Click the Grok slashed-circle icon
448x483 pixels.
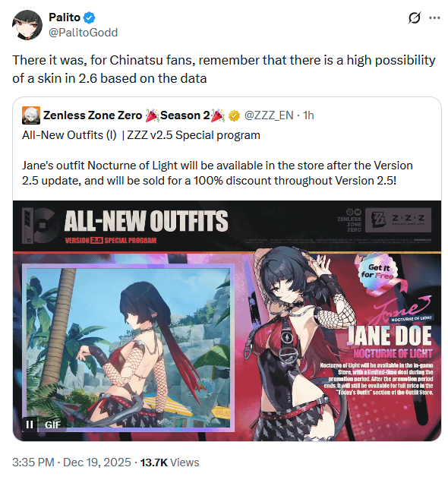click(x=414, y=18)
